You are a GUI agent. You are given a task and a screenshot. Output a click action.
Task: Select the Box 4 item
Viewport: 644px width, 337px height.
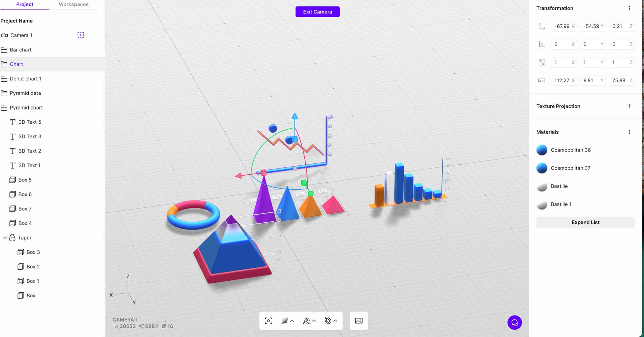[x=52, y=223]
